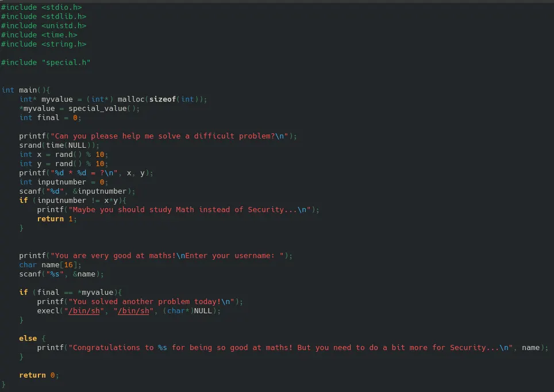
Task: Place cursor on the srand call
Action: pyautogui.click(x=30, y=145)
